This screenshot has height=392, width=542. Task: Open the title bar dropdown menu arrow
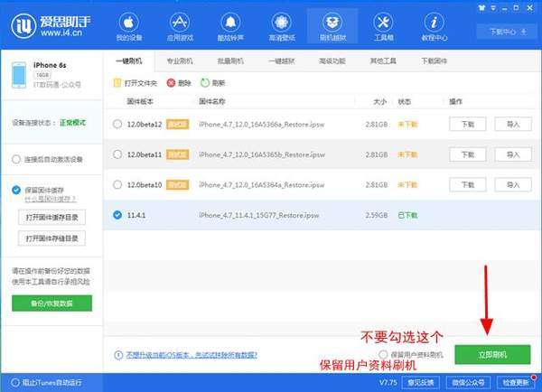[x=493, y=8]
